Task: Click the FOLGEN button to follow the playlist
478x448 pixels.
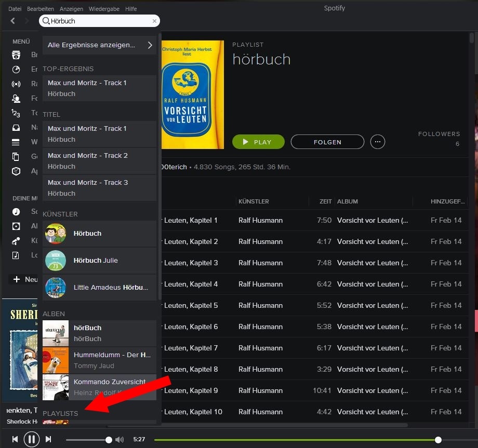Action: click(327, 142)
